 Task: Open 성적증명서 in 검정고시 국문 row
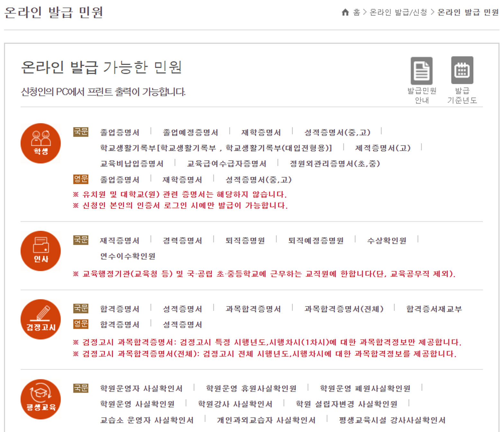pos(182,309)
